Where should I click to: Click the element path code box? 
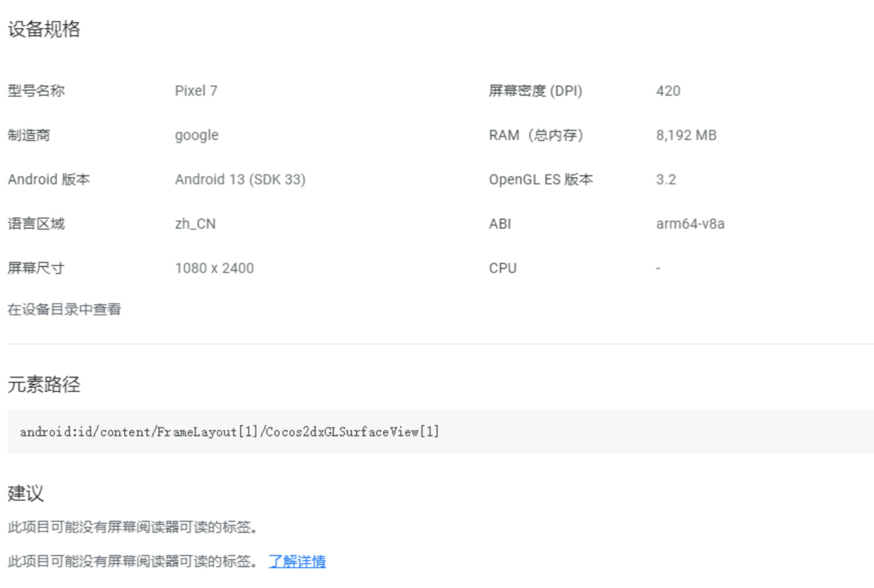coord(440,431)
